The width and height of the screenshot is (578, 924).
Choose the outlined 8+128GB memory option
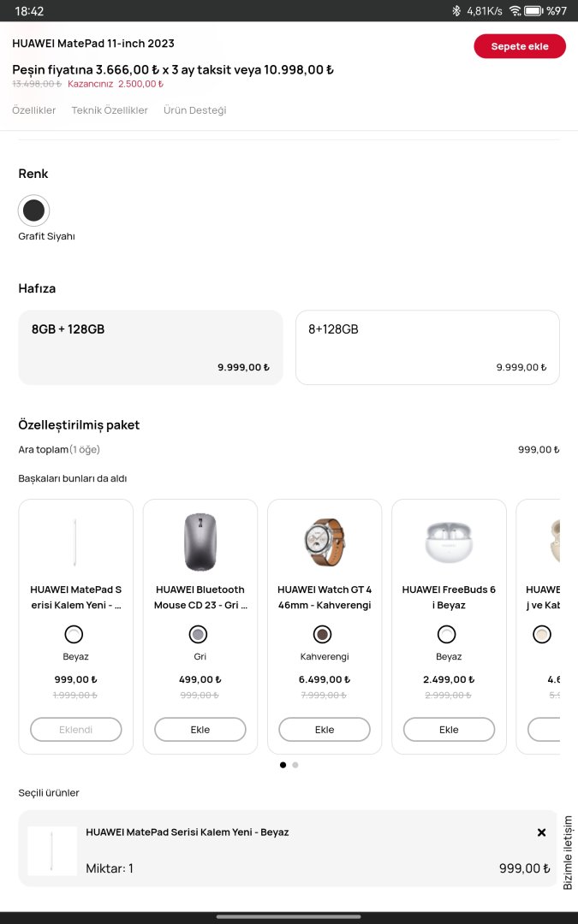(427, 347)
